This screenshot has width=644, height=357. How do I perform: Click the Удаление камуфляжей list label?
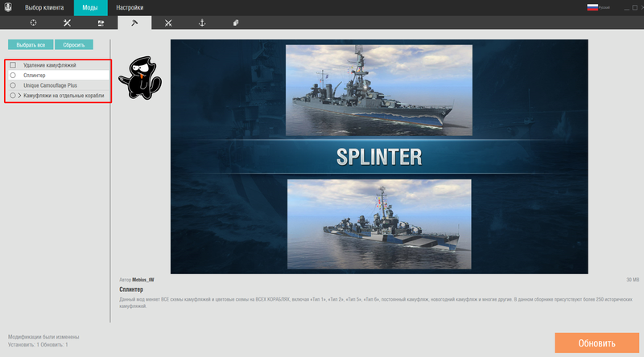click(x=50, y=65)
